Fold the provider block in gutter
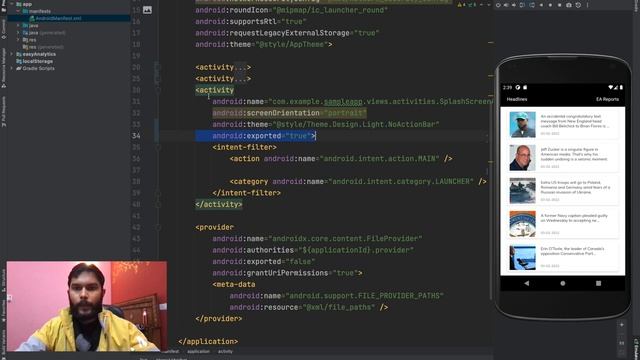 pos(158,227)
